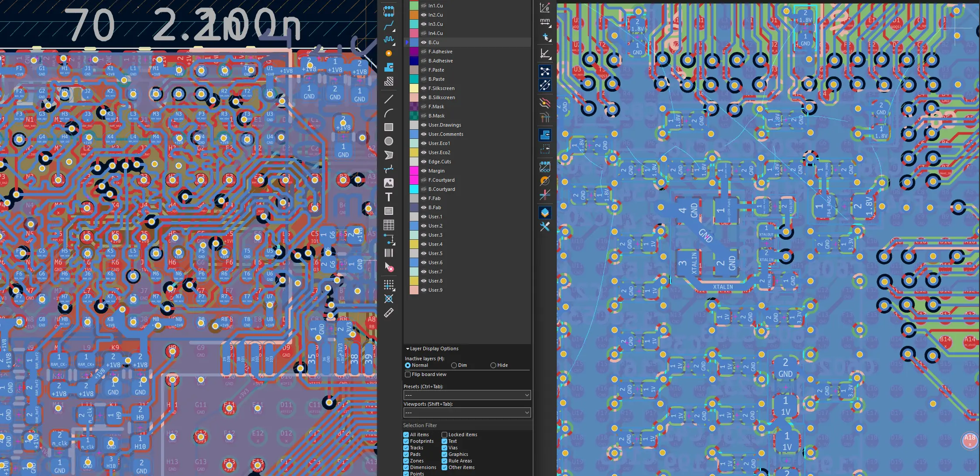Enable Flip board view checkbox
The height and width of the screenshot is (476, 980).
[x=408, y=375]
